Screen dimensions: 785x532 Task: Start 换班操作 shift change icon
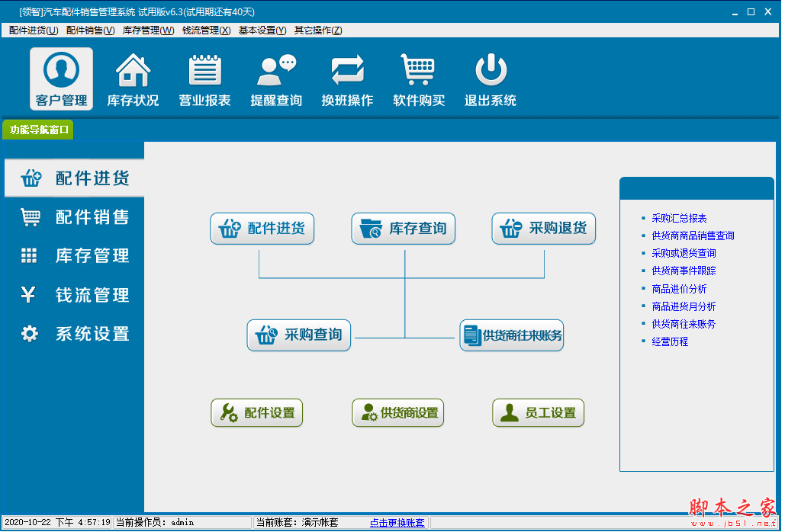(346, 76)
